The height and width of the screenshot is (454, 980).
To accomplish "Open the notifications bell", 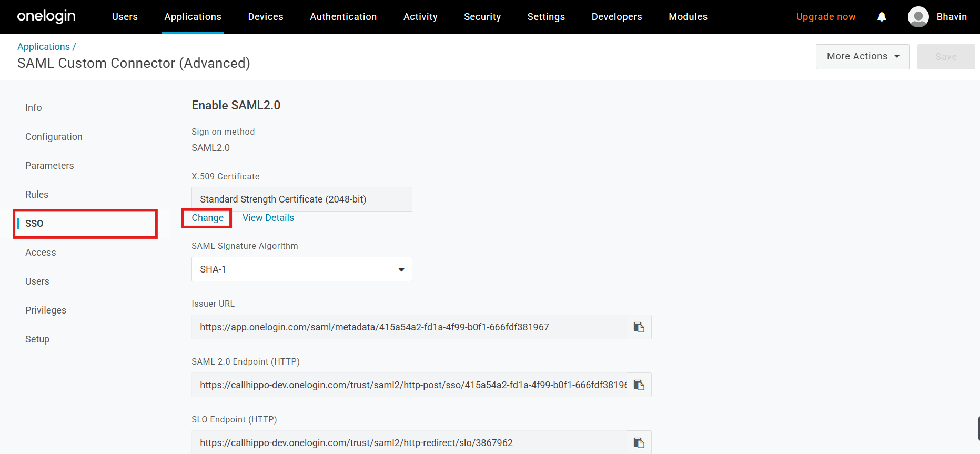I will click(882, 17).
